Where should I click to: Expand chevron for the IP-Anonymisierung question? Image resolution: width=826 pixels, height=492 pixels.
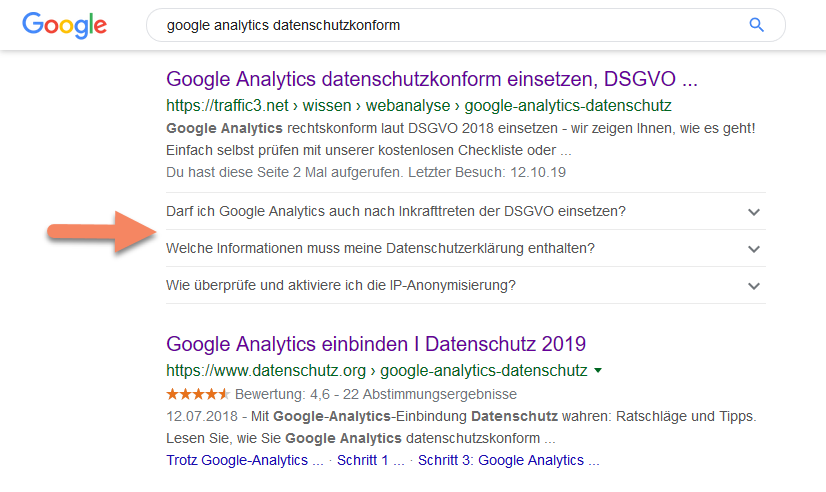click(754, 286)
